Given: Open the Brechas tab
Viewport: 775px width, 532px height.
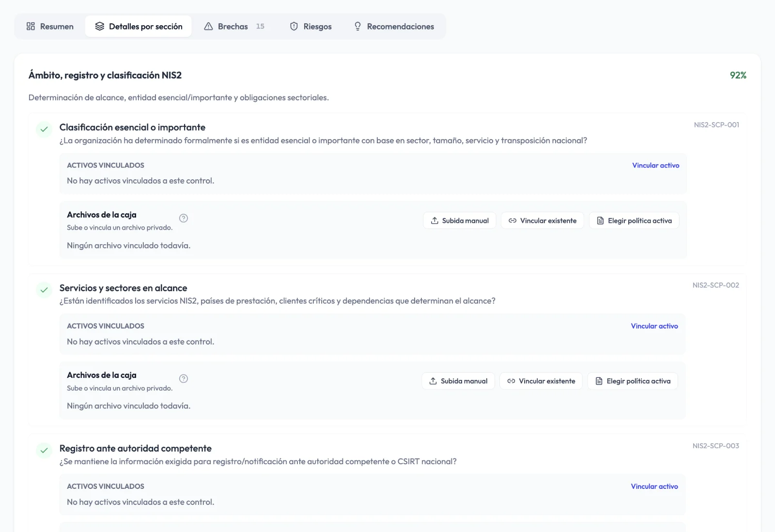Looking at the screenshot, I should pos(234,26).
